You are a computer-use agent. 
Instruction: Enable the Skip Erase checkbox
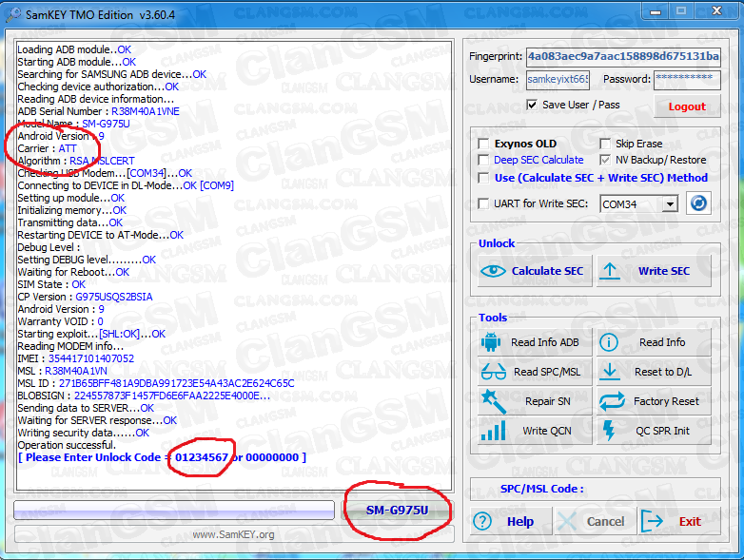coord(604,144)
